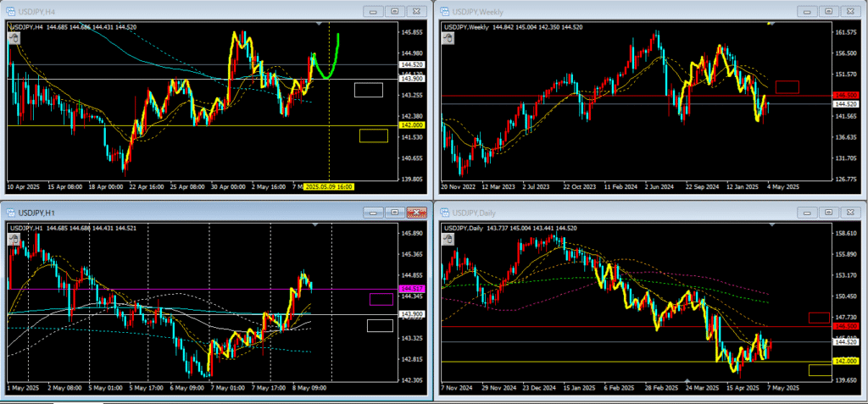
Task: Click the '6 May 09:00' date in H1 chart
Action: [187, 388]
